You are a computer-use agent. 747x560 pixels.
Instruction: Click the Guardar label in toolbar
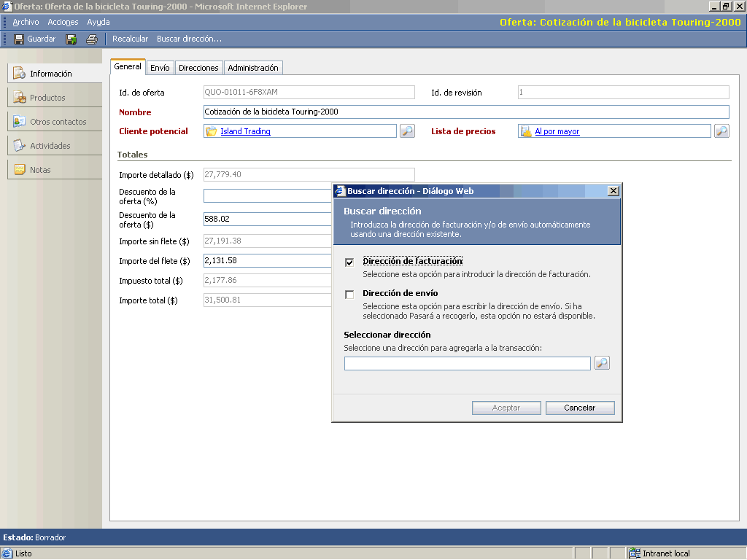click(x=42, y=39)
